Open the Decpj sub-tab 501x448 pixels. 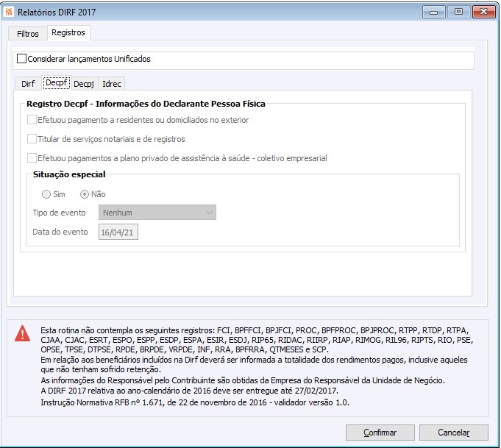tap(84, 84)
